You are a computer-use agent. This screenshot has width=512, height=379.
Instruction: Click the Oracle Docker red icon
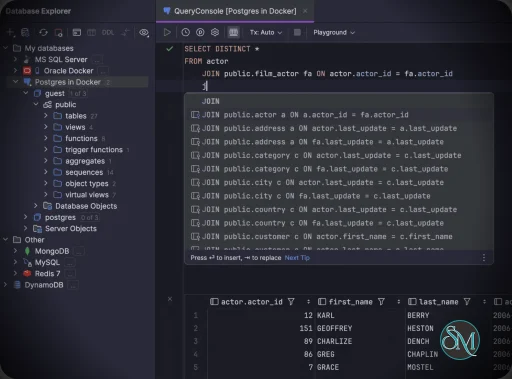point(27,71)
